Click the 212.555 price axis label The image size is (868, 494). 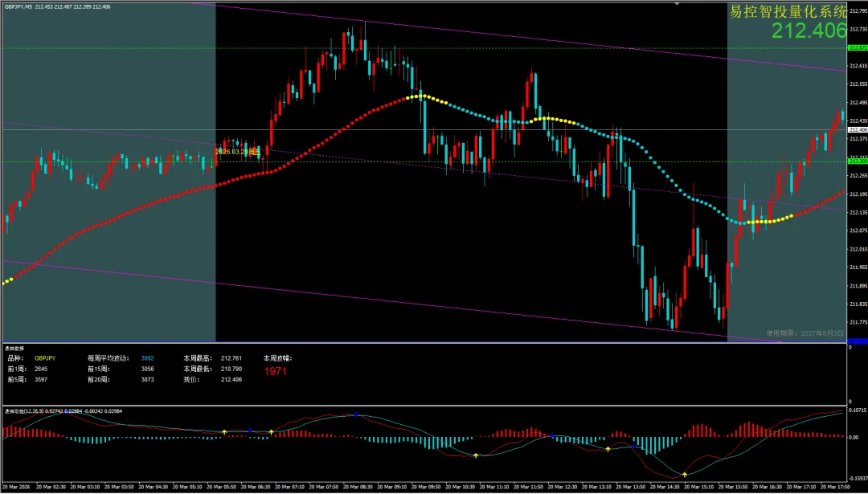point(858,84)
